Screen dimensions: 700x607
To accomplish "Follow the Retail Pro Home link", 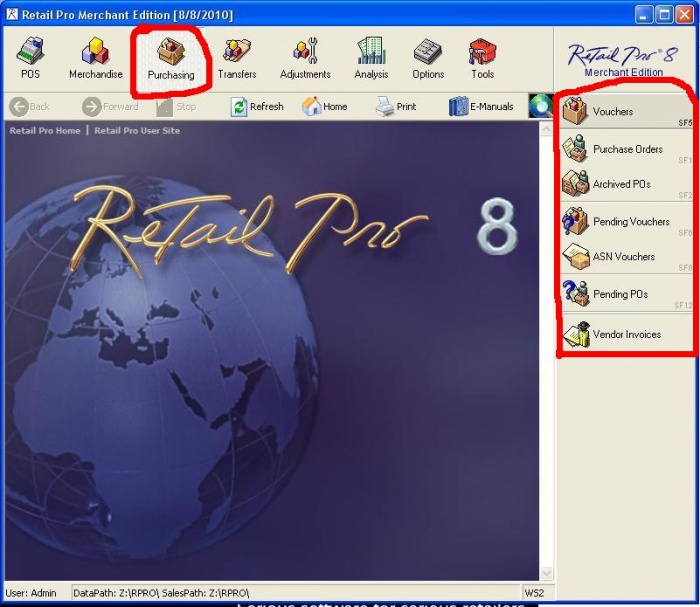I will click(x=45, y=131).
